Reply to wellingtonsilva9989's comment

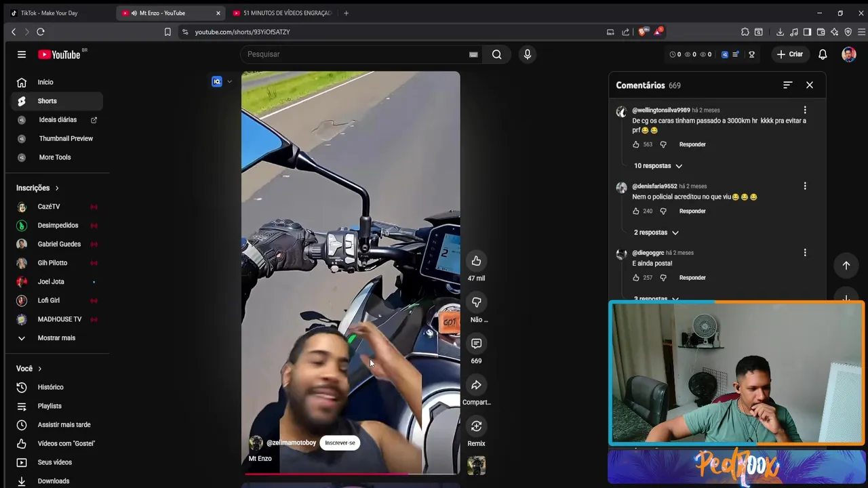(x=692, y=144)
